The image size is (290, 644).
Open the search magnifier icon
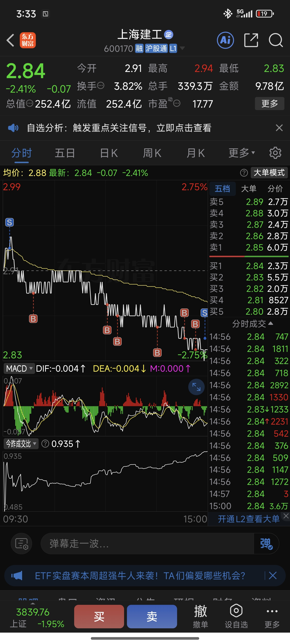tap(276, 40)
